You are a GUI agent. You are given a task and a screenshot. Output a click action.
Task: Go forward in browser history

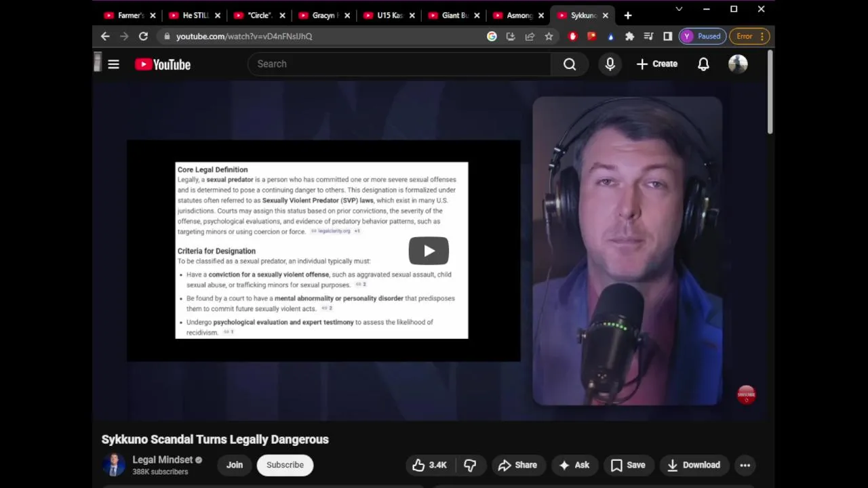click(x=124, y=36)
